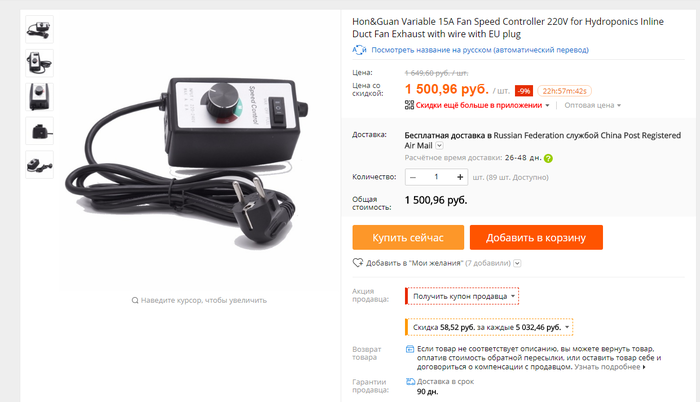Decrease quantity with the minus button
The height and width of the screenshot is (402, 700).
[x=413, y=177]
